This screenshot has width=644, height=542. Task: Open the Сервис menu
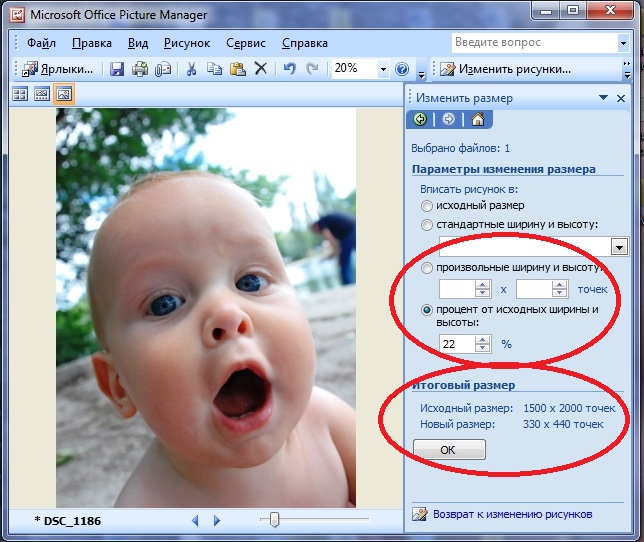pos(246,43)
